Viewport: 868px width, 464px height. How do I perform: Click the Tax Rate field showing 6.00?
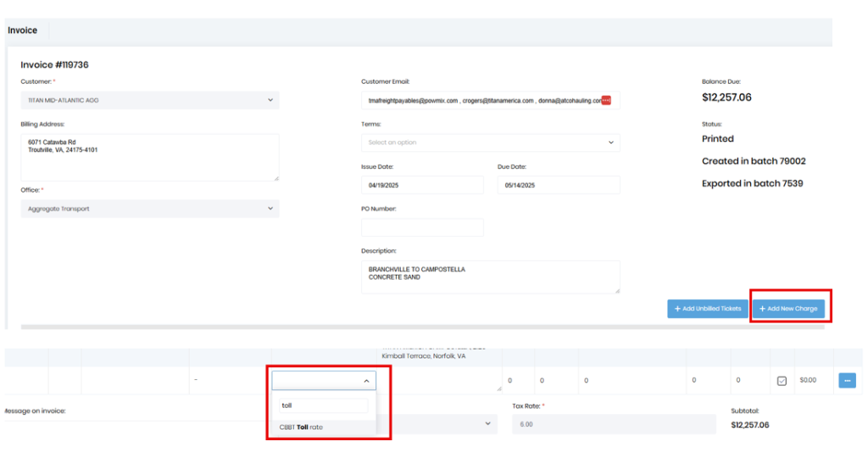[614, 424]
